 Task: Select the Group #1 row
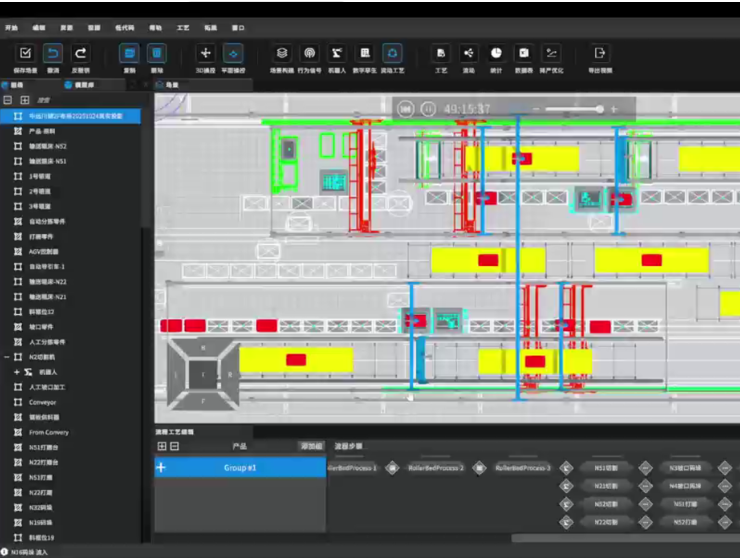tap(240, 468)
